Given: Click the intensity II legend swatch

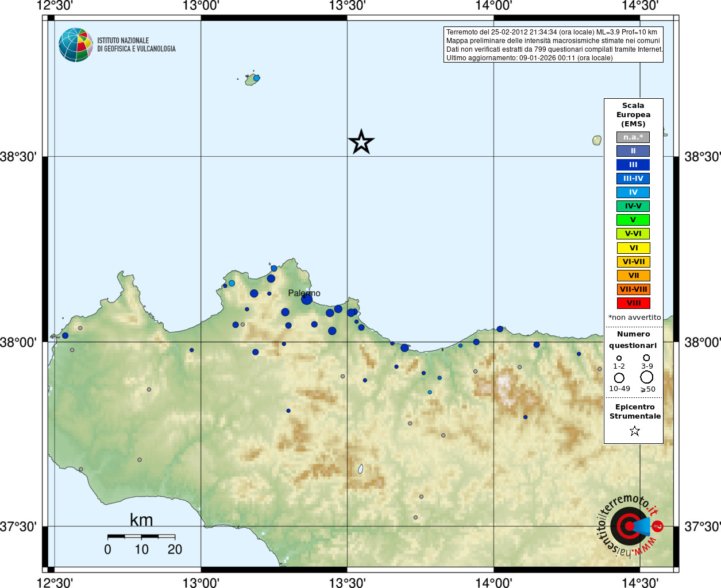Looking at the screenshot, I should (633, 151).
